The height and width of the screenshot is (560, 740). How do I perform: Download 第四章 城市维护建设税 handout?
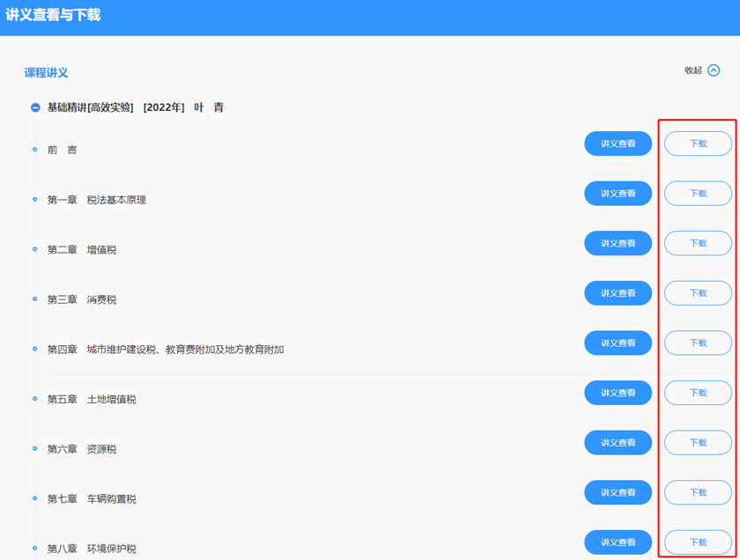tap(698, 343)
